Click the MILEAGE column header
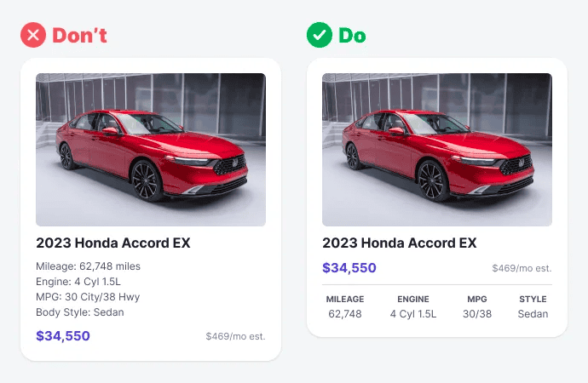588x383 pixels. coord(345,299)
